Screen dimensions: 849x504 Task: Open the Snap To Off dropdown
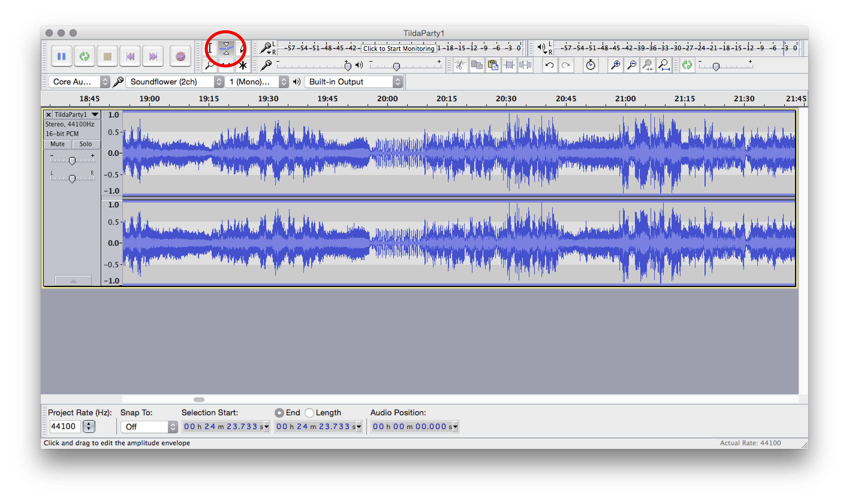(x=149, y=427)
